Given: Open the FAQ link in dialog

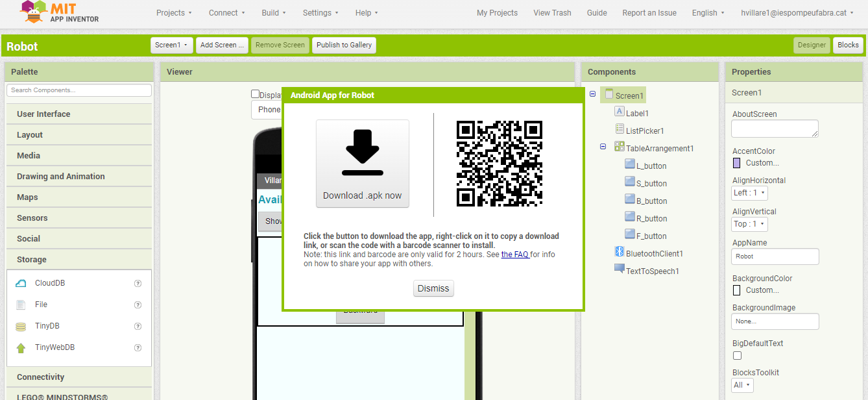Looking at the screenshot, I should 514,255.
